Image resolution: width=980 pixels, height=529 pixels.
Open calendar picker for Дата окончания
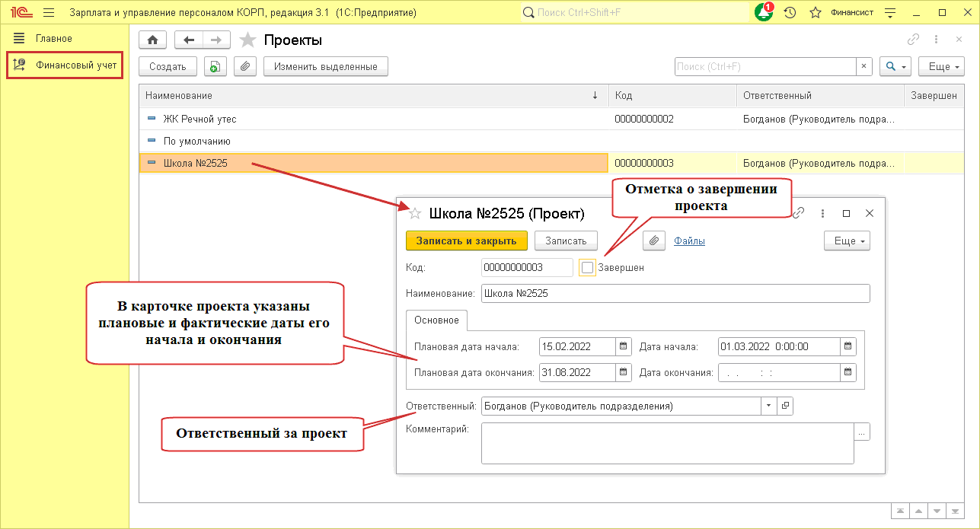pyautogui.click(x=848, y=372)
